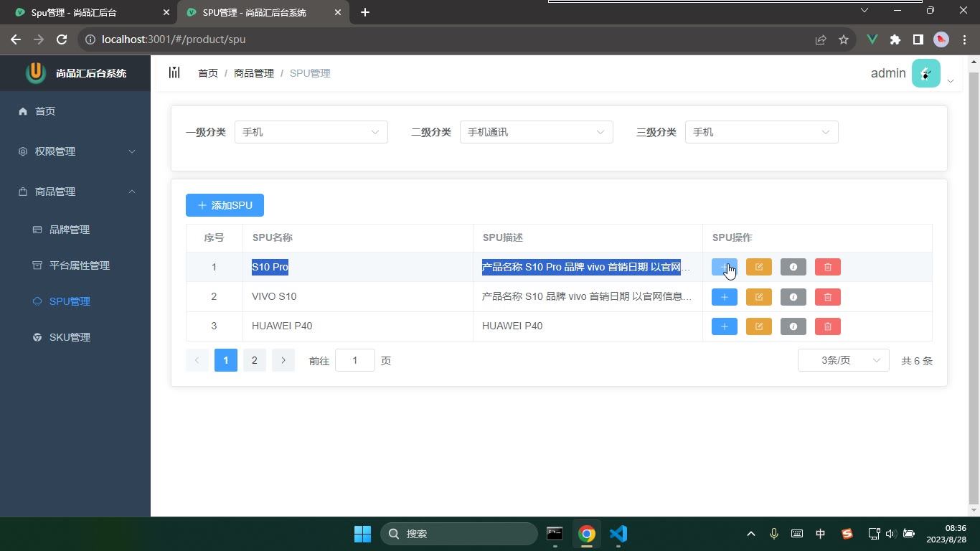Edit the VIVO S10 SPU
Screen dimensions: 980x551
point(758,297)
